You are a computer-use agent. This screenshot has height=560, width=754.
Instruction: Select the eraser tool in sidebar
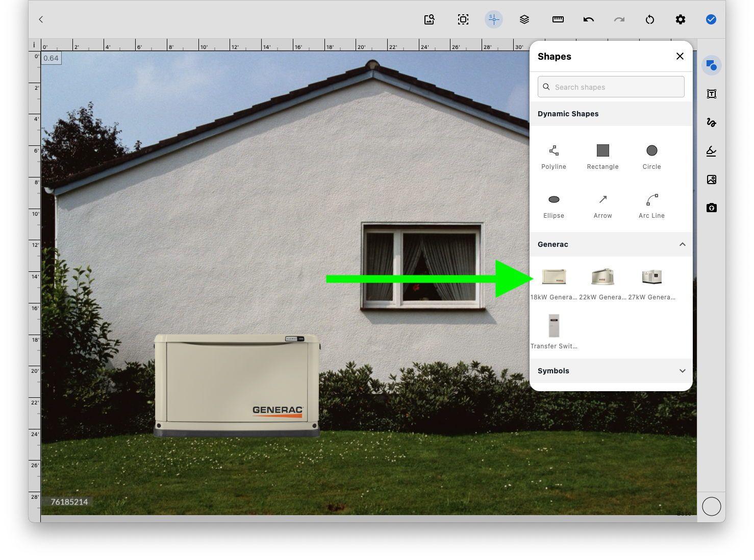coord(712,151)
